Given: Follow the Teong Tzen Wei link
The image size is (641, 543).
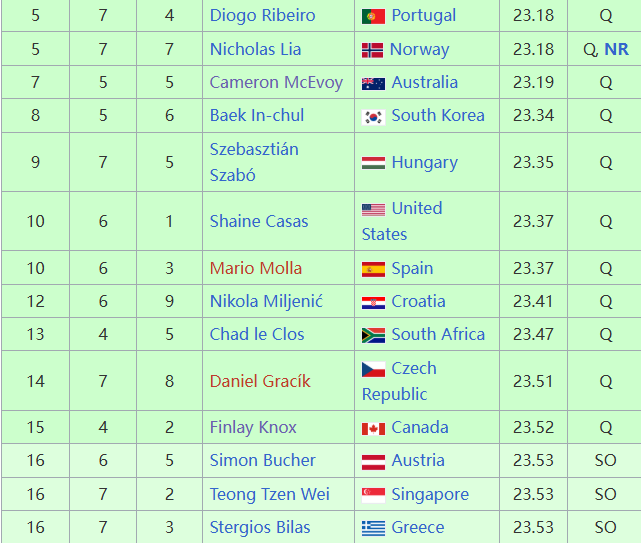Looking at the screenshot, I should (x=269, y=494).
